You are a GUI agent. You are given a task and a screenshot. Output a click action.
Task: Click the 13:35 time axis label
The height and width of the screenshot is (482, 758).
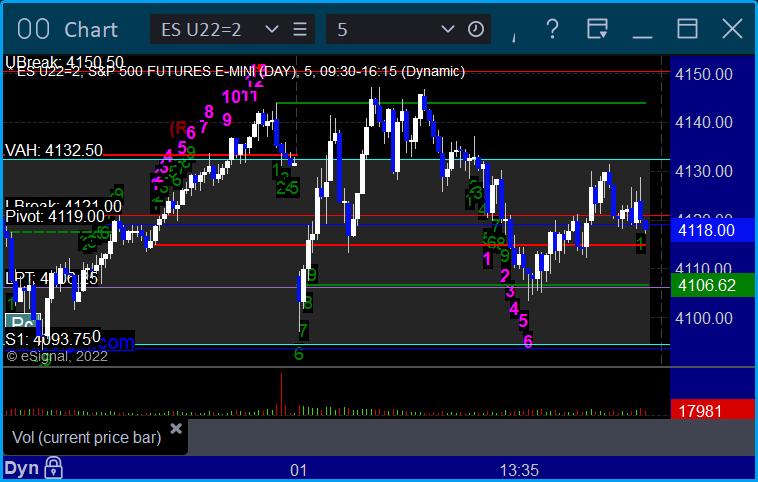click(519, 470)
